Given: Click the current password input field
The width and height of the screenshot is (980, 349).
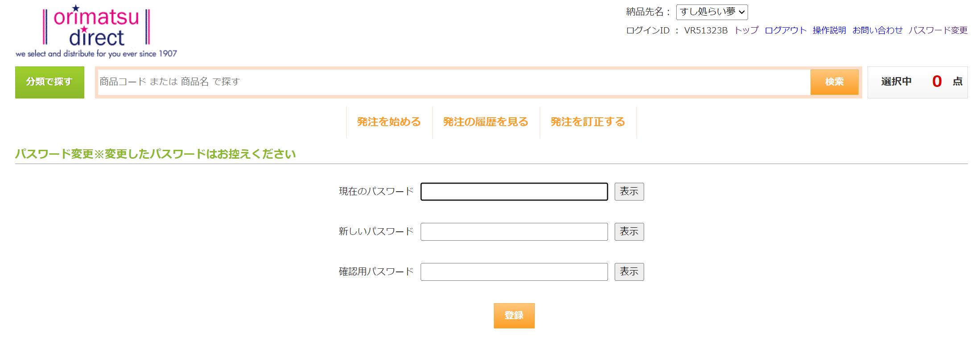Looking at the screenshot, I should click(514, 192).
